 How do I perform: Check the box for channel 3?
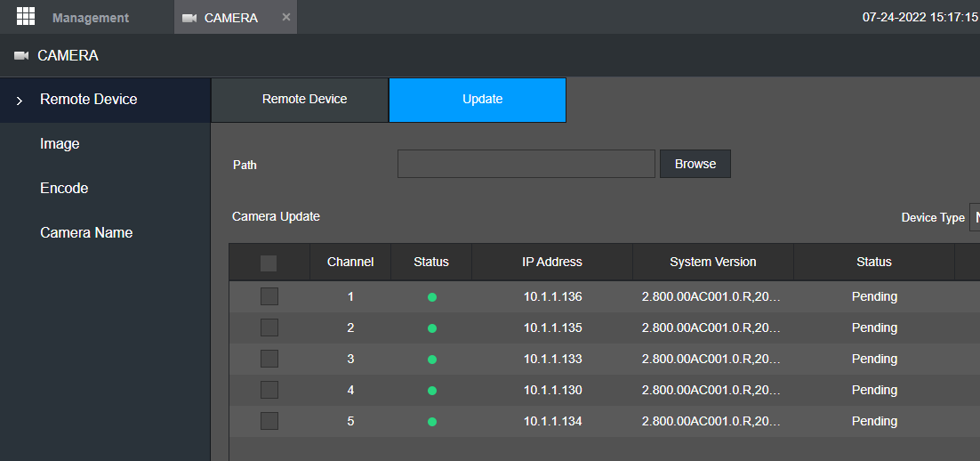click(x=269, y=359)
